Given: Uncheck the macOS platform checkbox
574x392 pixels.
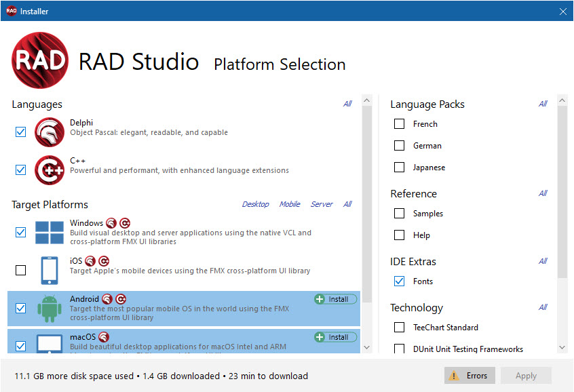Looking at the screenshot, I should (x=21, y=346).
